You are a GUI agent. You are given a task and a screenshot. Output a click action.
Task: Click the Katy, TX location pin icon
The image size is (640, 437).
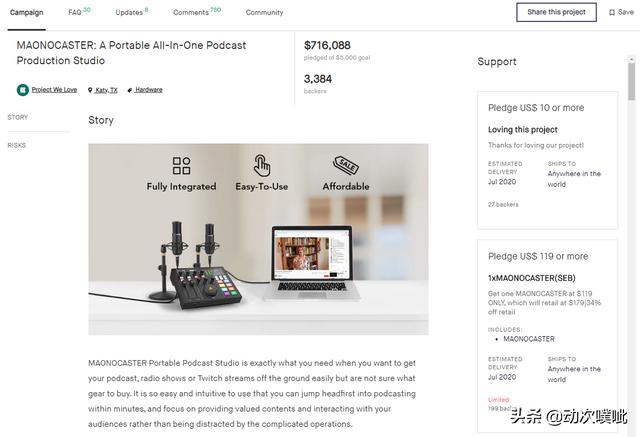pos(89,90)
